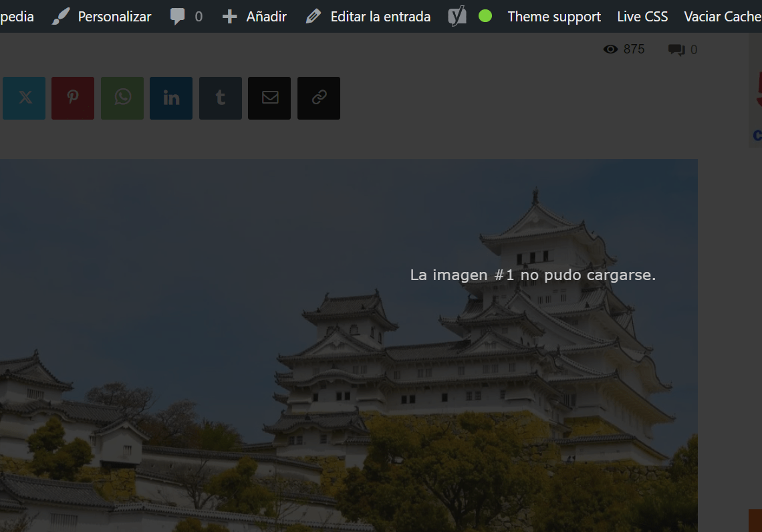Image resolution: width=762 pixels, height=532 pixels.
Task: Share the post by email icon
Action: coord(270,98)
